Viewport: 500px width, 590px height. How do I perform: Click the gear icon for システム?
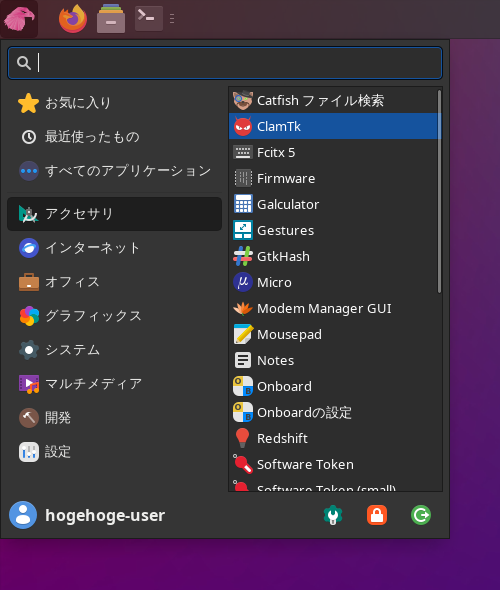click(29, 350)
